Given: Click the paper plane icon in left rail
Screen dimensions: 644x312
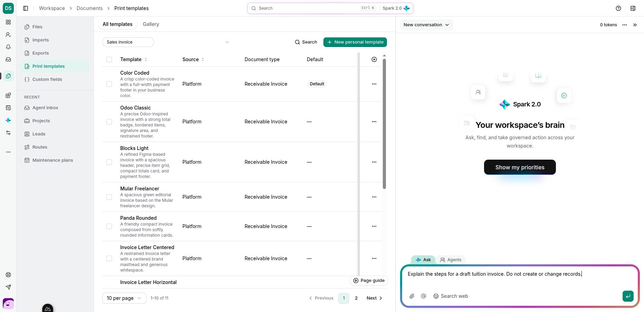Looking at the screenshot, I should pyautogui.click(x=8, y=287).
